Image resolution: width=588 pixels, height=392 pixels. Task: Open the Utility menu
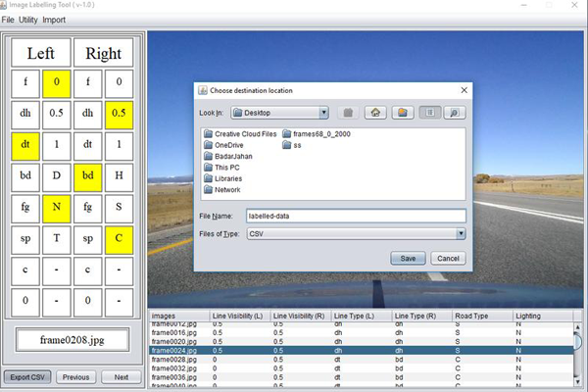pos(28,20)
